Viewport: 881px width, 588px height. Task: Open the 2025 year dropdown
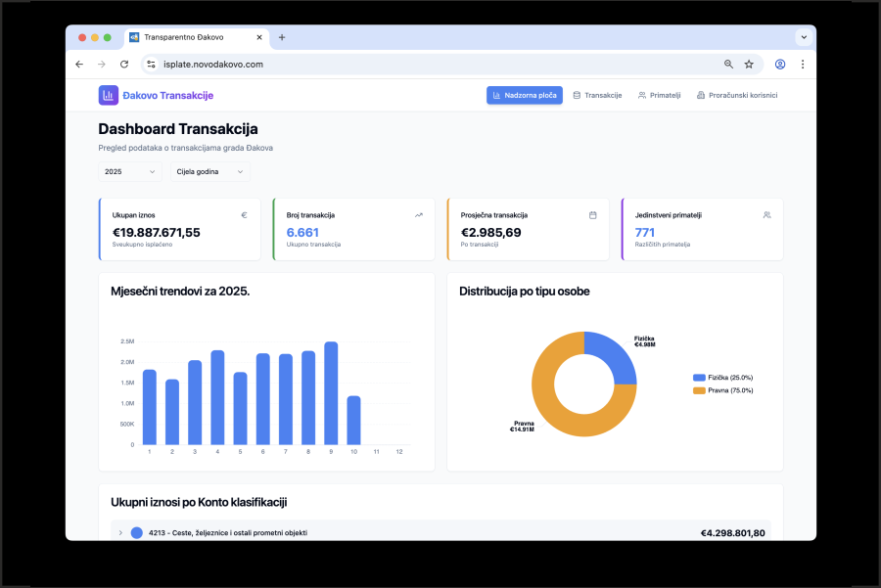point(130,172)
